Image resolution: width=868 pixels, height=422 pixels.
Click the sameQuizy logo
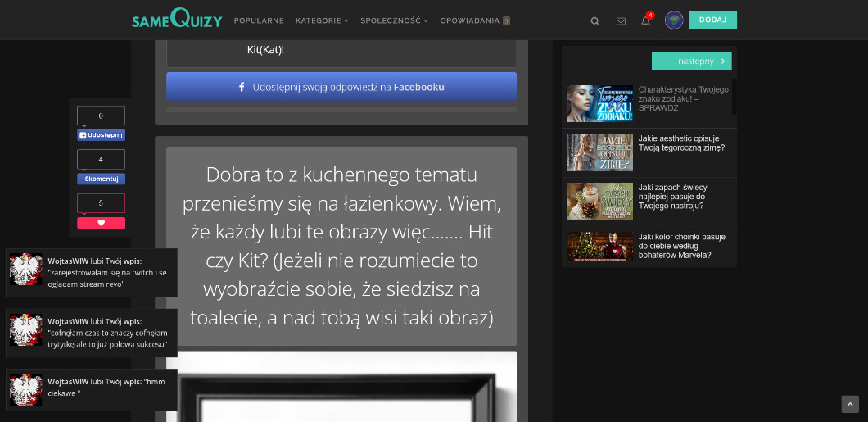tap(177, 20)
